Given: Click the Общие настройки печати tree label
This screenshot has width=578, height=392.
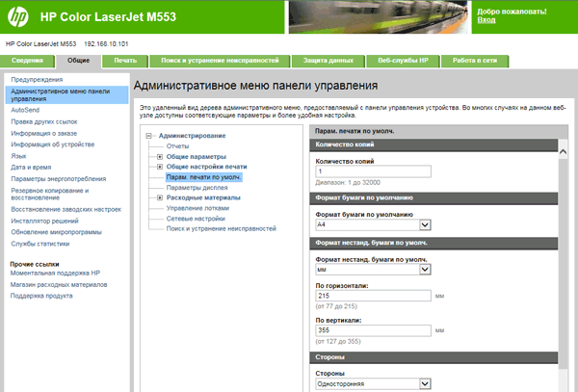Looking at the screenshot, I should tap(206, 167).
